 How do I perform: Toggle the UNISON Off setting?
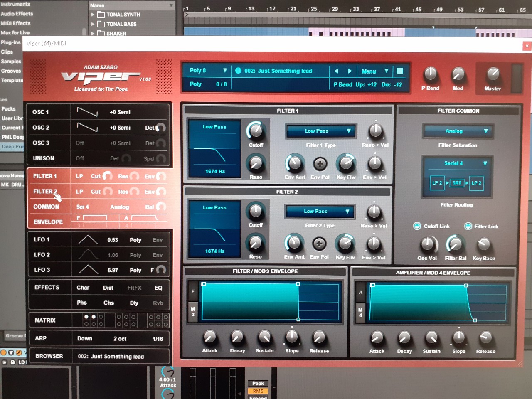[x=80, y=158]
